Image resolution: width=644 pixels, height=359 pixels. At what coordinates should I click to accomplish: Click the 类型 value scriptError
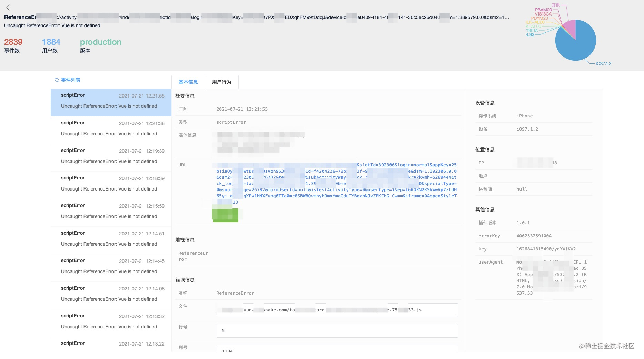tap(231, 122)
